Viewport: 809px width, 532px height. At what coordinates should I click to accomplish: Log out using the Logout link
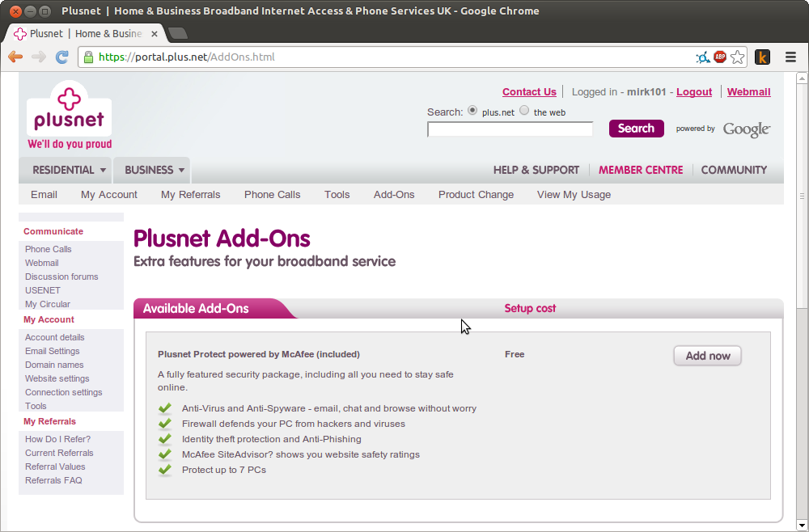tap(694, 91)
